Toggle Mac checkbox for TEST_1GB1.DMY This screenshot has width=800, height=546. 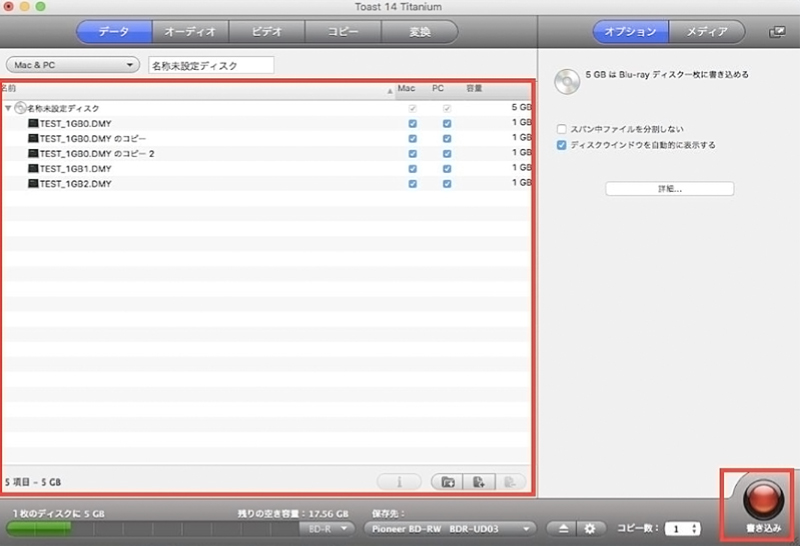[412, 168]
